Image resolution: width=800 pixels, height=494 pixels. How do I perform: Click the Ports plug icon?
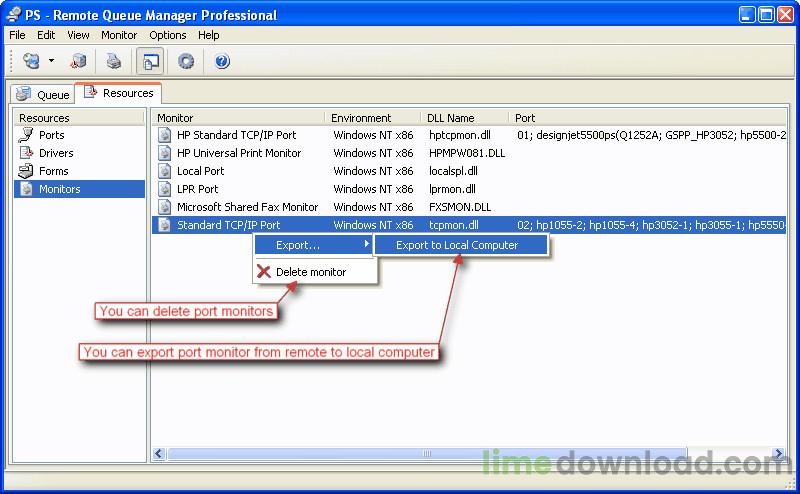pyautogui.click(x=26, y=135)
